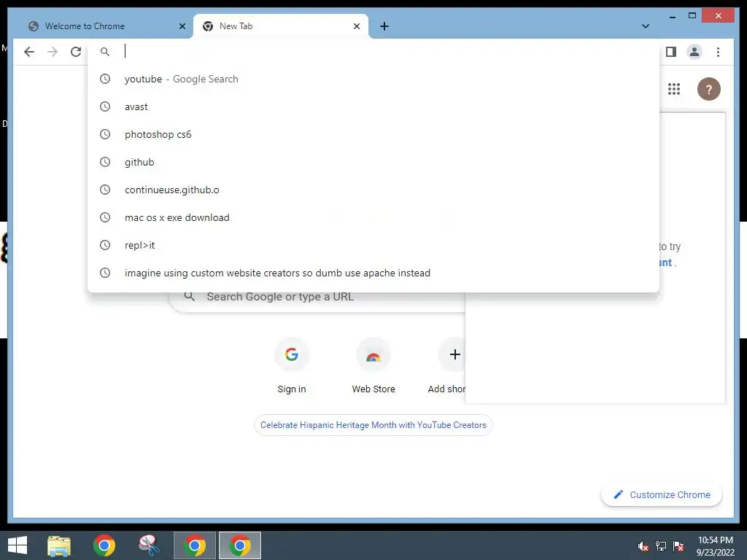Screen dimensions: 747x560
Task: Minimize the Chrome window
Action: [x=672, y=16]
